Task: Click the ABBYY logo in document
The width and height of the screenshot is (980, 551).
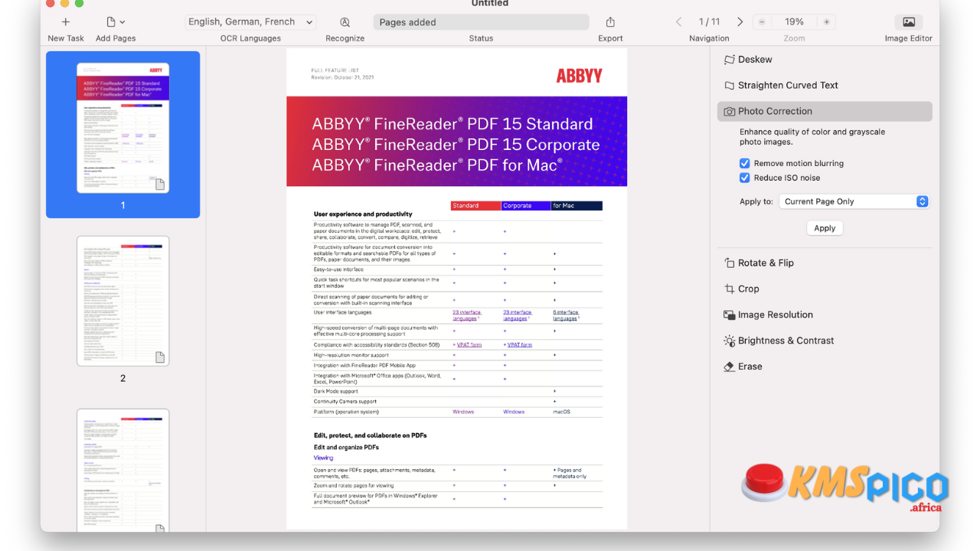Action: [x=579, y=75]
